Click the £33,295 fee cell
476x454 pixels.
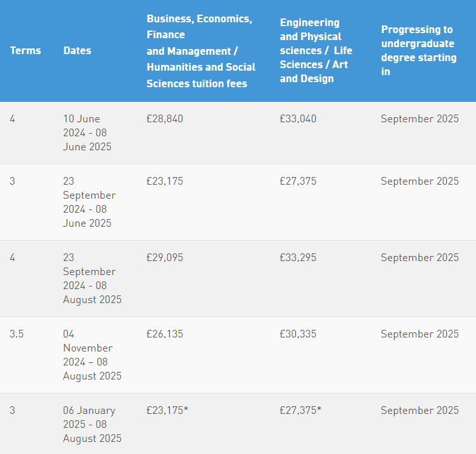[298, 258]
